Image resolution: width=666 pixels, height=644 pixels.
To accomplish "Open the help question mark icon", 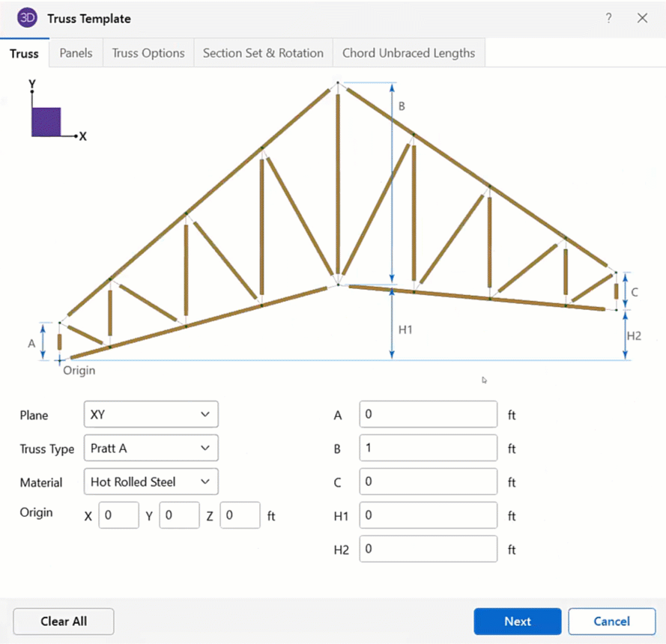I will click(x=608, y=18).
